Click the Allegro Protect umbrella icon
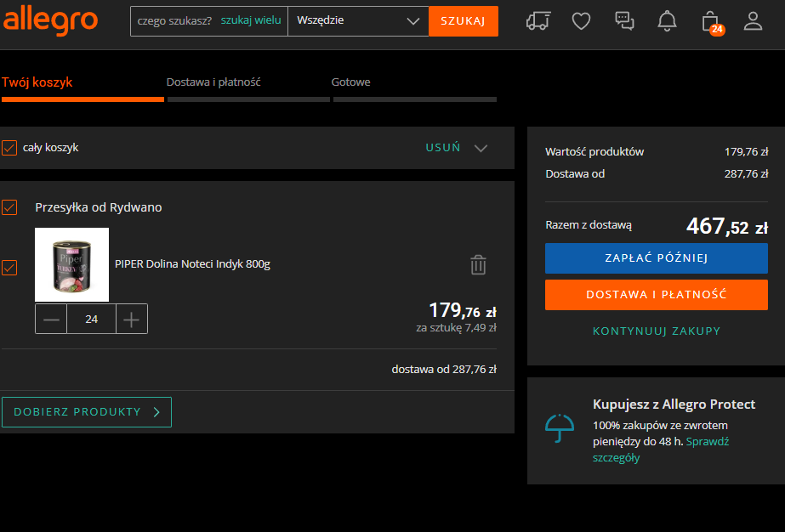Image resolution: width=785 pixels, height=532 pixels. 560,428
